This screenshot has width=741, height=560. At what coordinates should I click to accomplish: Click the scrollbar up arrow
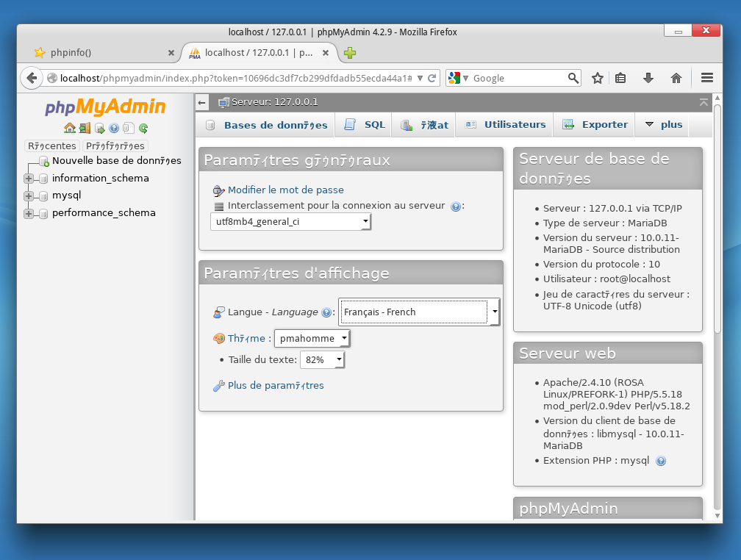coord(717,98)
